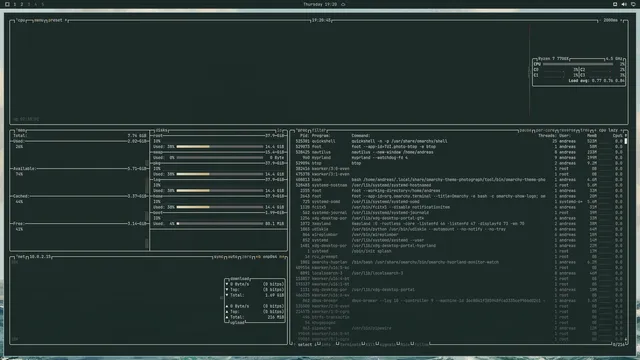Select the systemd-hostnamed process row
Screen dimensions: 640x360
click(459, 185)
